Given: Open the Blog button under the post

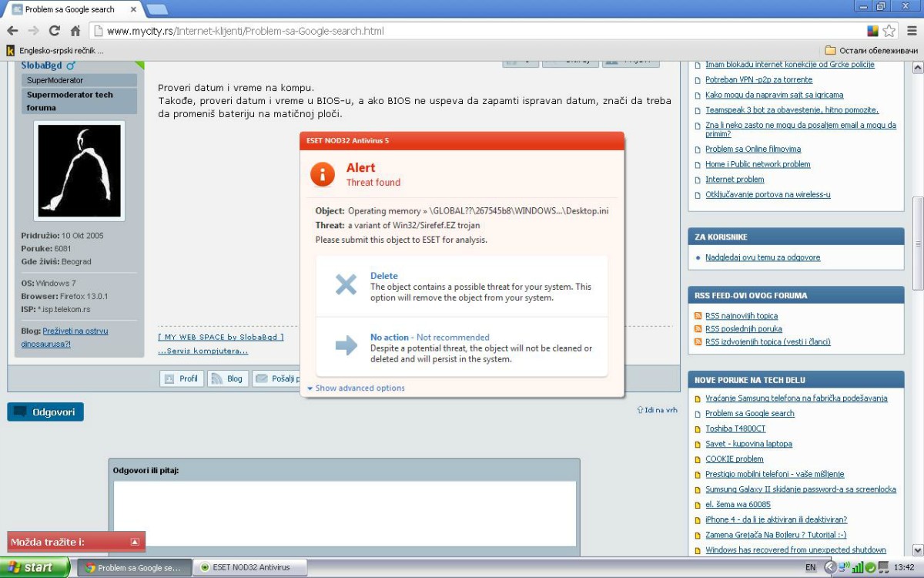Looking at the screenshot, I should (x=227, y=378).
